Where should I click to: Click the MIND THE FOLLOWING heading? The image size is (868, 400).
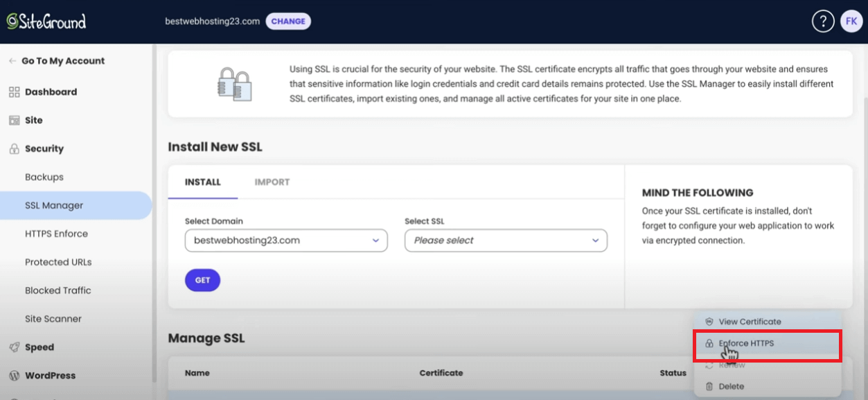pos(698,193)
